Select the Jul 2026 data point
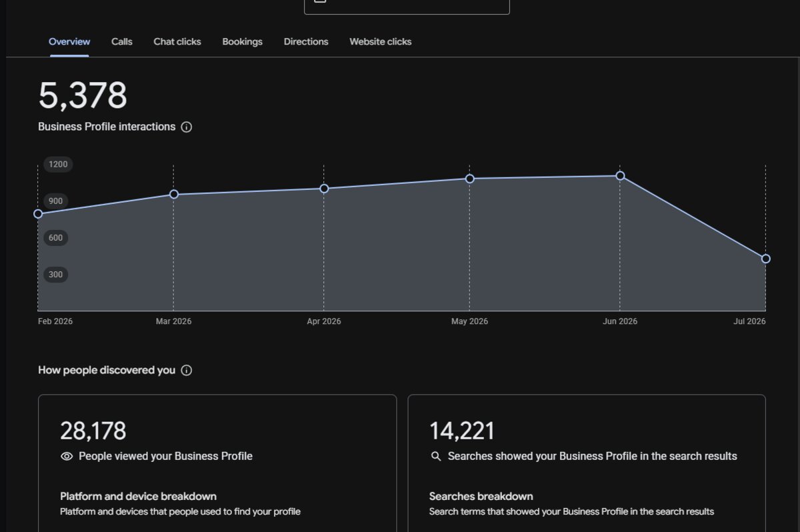Viewport: 800px width, 532px height. pyautogui.click(x=765, y=259)
